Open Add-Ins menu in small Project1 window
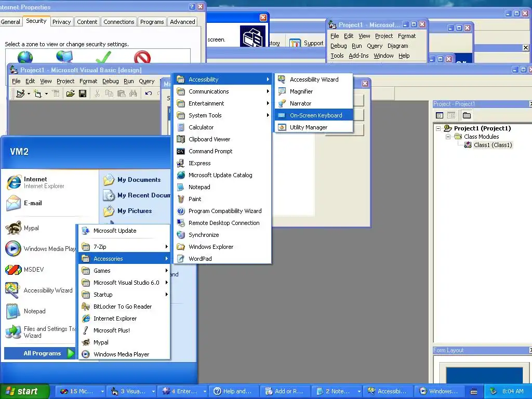Screen dimensions: 532x399 pos(358,56)
